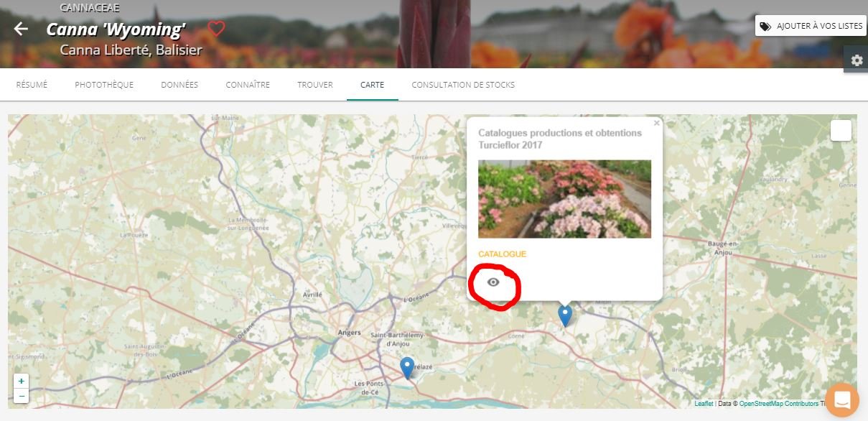Open the Consultation de stocks tab
Image resolution: width=868 pixels, height=421 pixels.
point(463,85)
